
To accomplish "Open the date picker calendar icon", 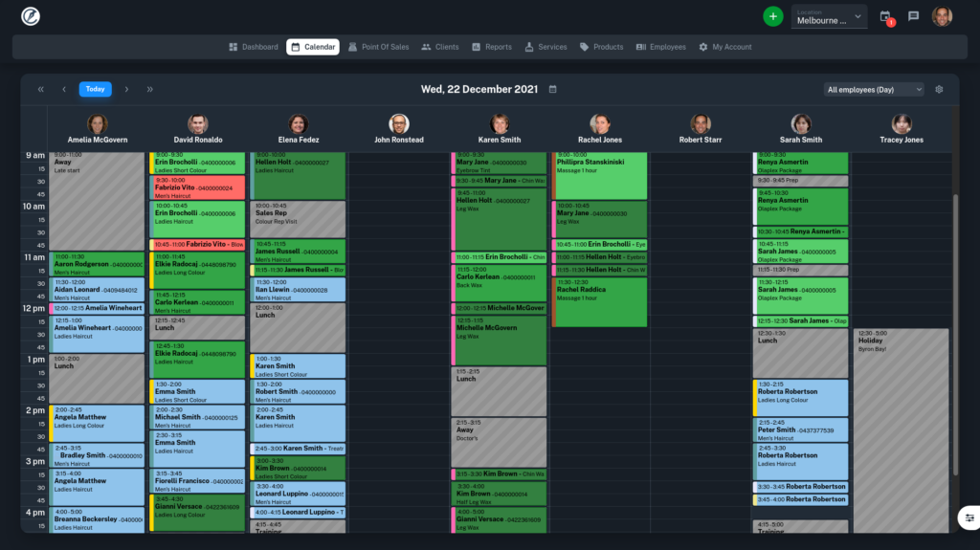I will pyautogui.click(x=552, y=89).
